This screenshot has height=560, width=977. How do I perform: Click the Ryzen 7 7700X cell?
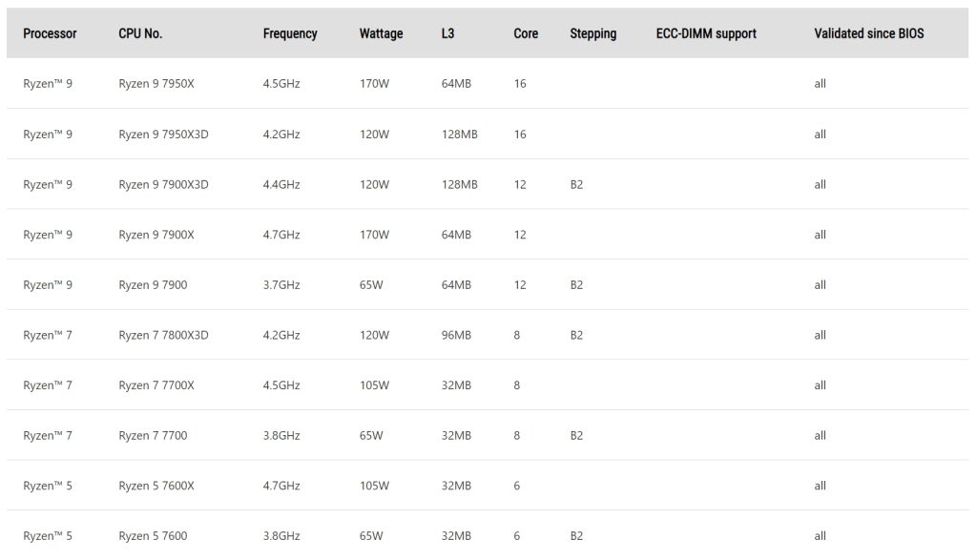tap(156, 385)
